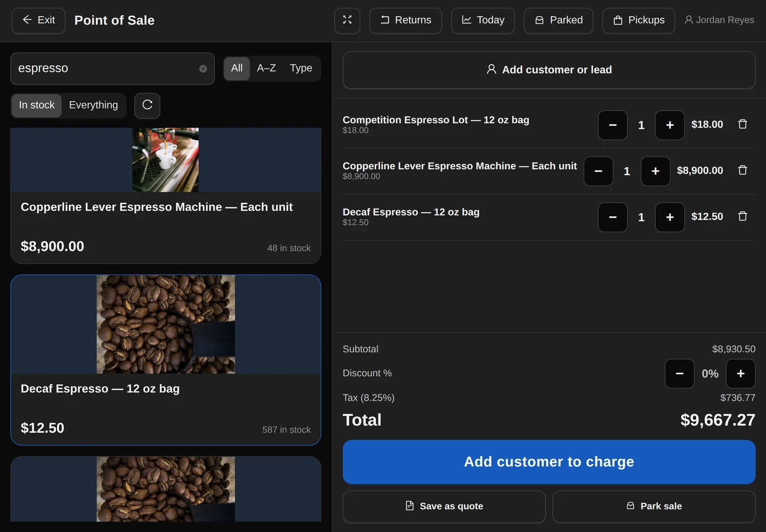This screenshot has width=766, height=532.
Task: Open Jordan Reyes user profile
Action: (x=719, y=20)
